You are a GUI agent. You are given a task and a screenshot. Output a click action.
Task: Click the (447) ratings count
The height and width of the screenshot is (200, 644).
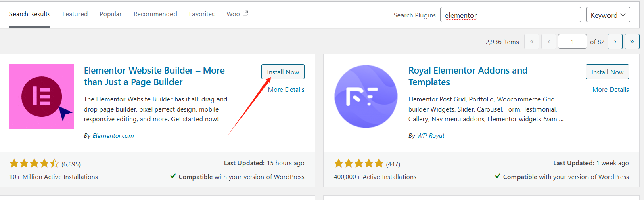(393, 164)
